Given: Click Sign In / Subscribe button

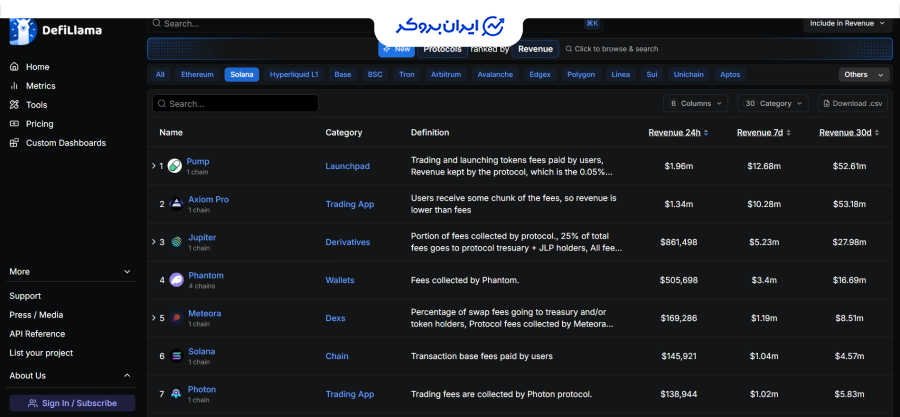Looking at the screenshot, I should pos(72,403).
